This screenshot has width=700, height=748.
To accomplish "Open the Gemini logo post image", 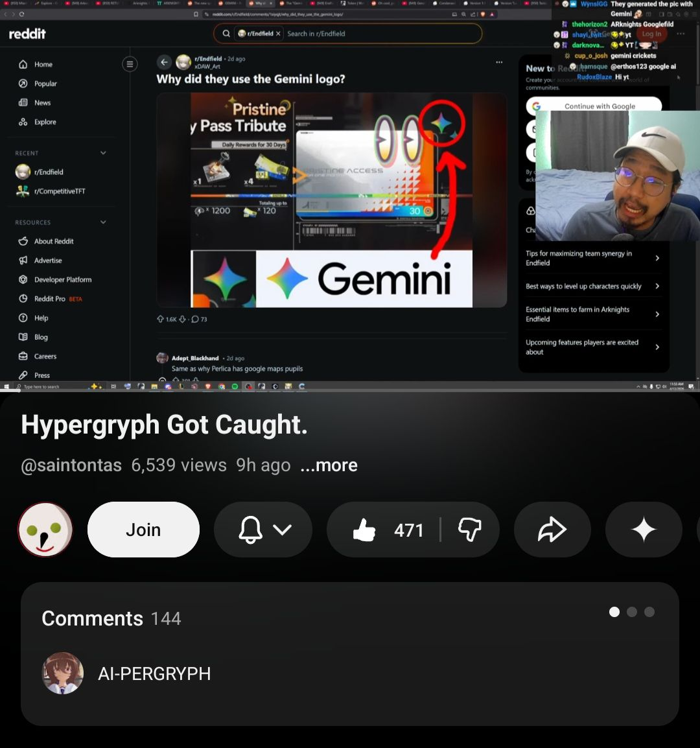I will coord(332,200).
